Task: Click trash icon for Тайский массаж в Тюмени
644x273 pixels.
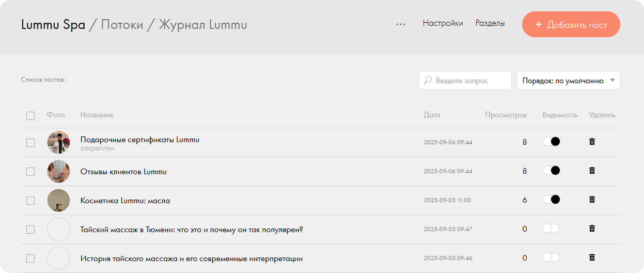Action: point(592,229)
